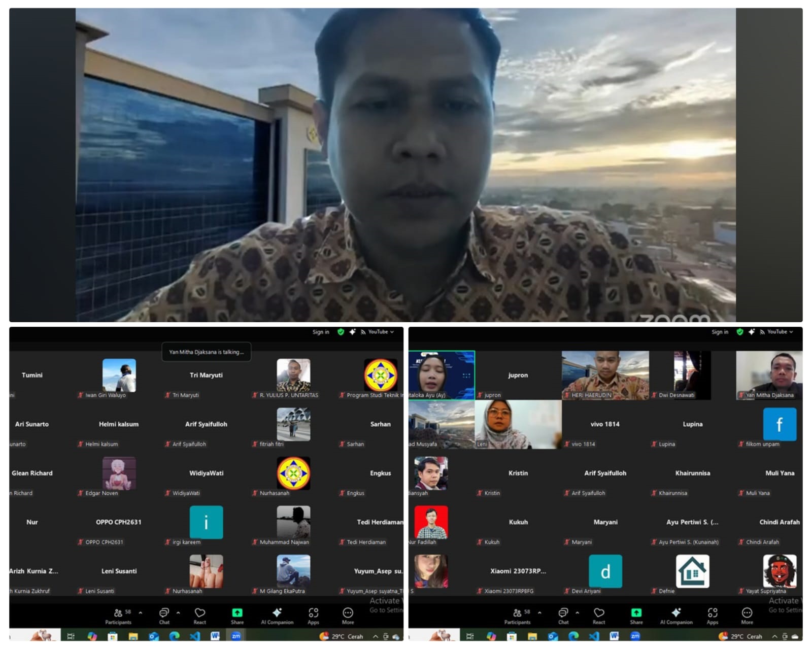Screen dimensions: 812x649
Task: Select M Gilang EkaPutra participant tile
Action: pos(293,571)
